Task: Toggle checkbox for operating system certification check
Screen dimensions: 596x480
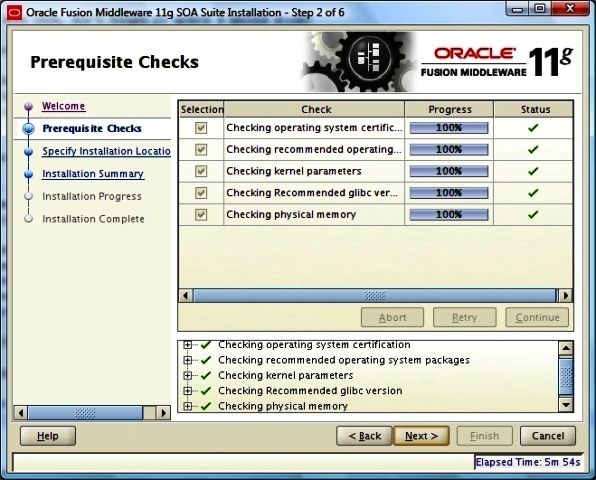Action: (x=201, y=128)
